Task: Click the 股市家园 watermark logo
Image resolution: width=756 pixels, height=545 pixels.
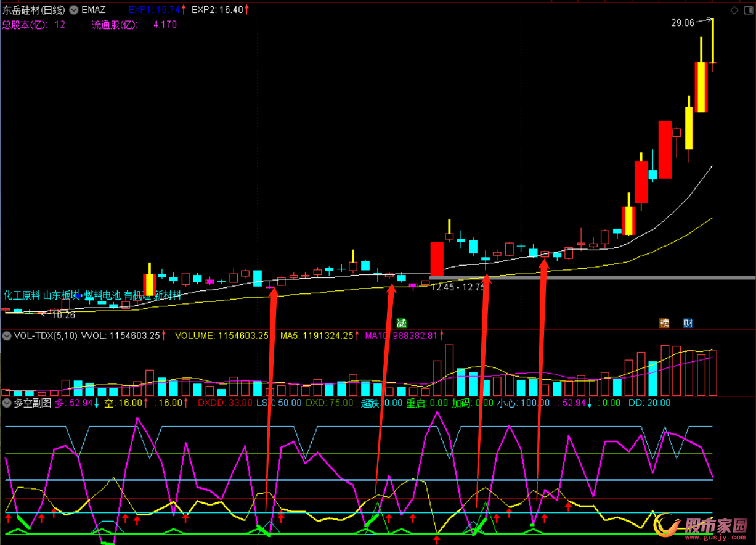Action: pyautogui.click(x=701, y=526)
